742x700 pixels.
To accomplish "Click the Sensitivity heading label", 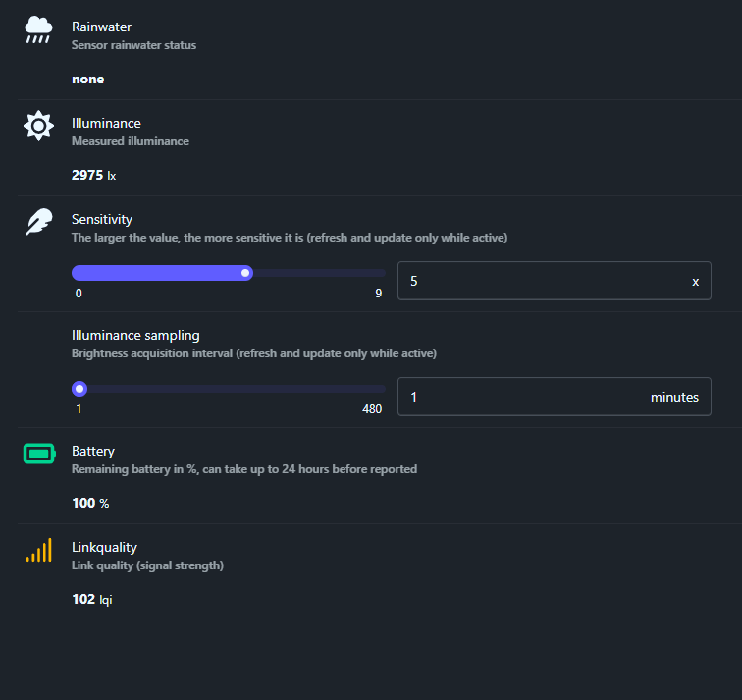I will click(102, 219).
